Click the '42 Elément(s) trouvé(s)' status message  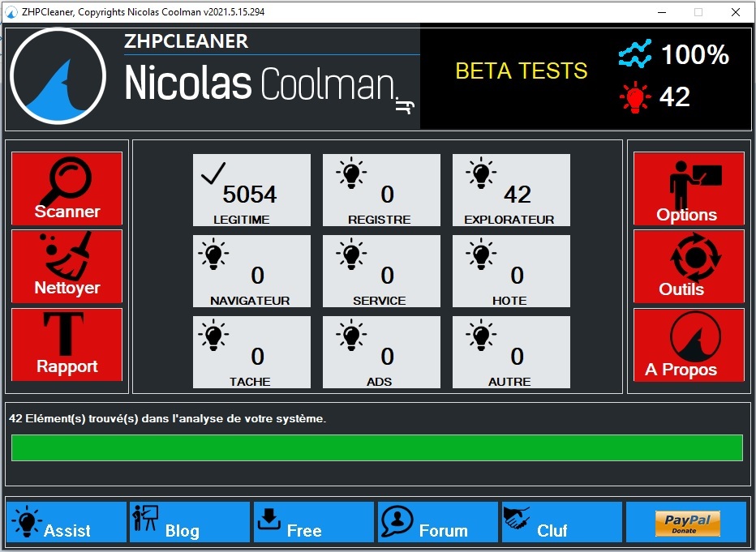pos(167,418)
